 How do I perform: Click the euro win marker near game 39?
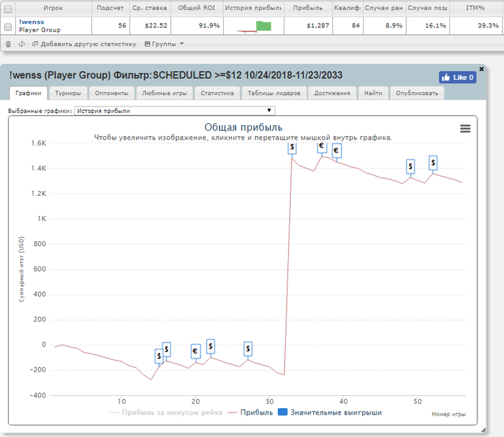(x=336, y=150)
